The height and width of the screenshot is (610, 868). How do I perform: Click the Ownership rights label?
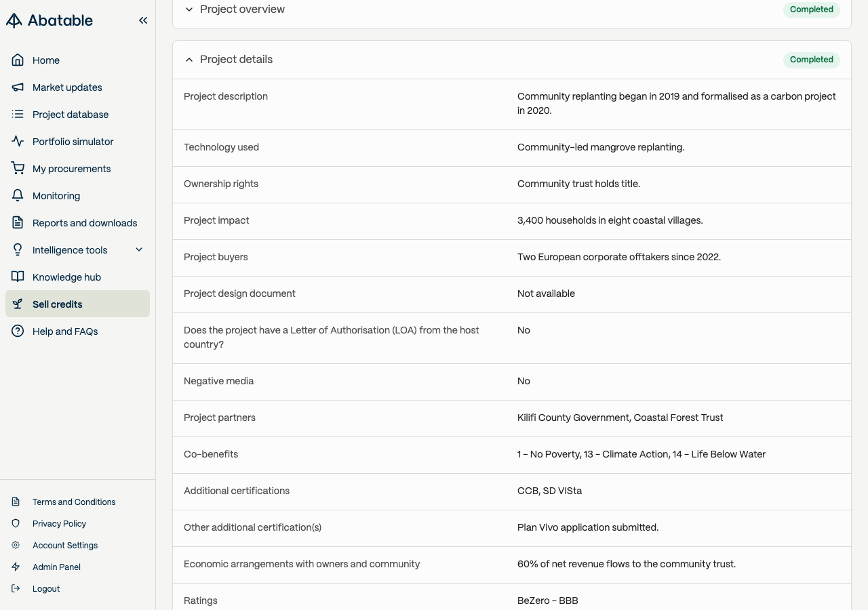click(221, 184)
